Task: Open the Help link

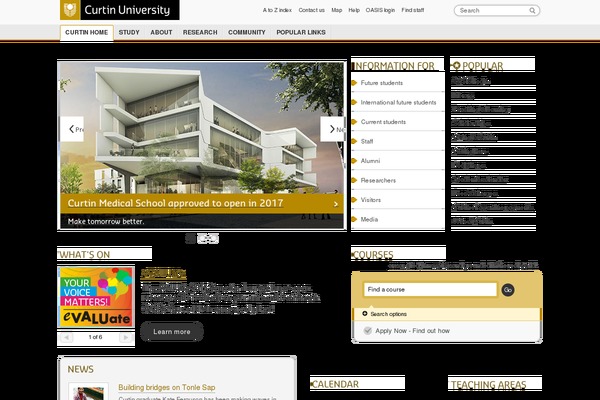Action: (354, 10)
